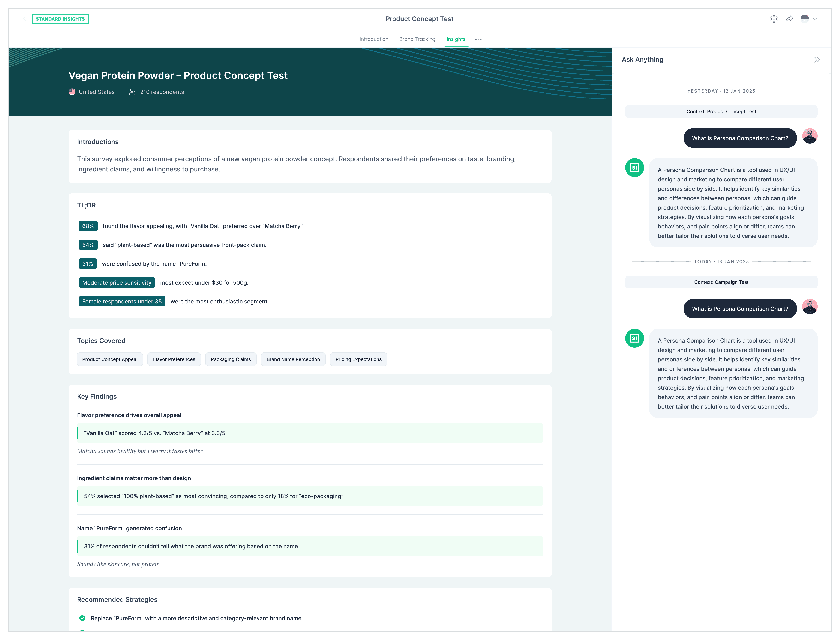Click the Today 13 Jan 2025 date divider
This screenshot has width=840, height=640.
[721, 262]
